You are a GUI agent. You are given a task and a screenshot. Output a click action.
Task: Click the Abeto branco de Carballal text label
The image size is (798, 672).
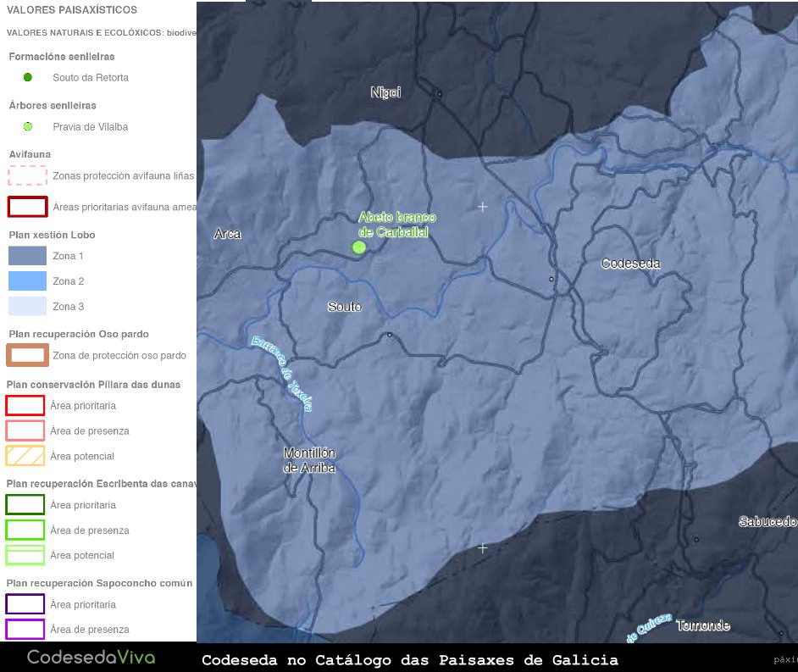(x=396, y=225)
